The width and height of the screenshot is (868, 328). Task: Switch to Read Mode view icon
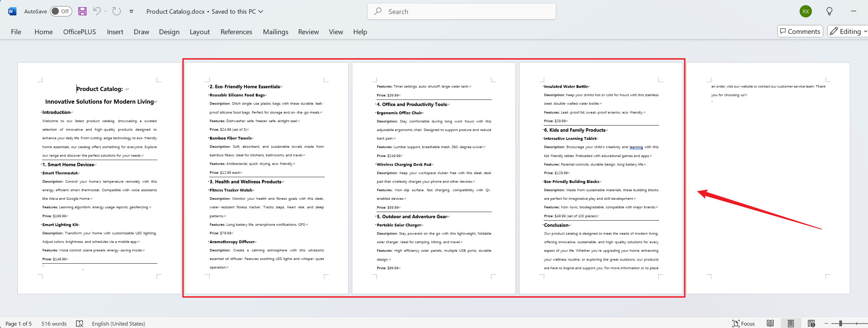point(770,323)
